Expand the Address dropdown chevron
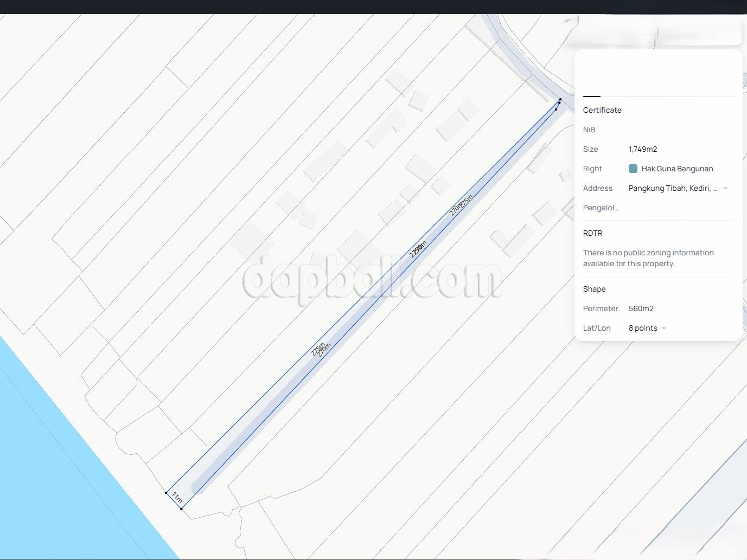Viewport: 747px width, 560px height. (725, 188)
